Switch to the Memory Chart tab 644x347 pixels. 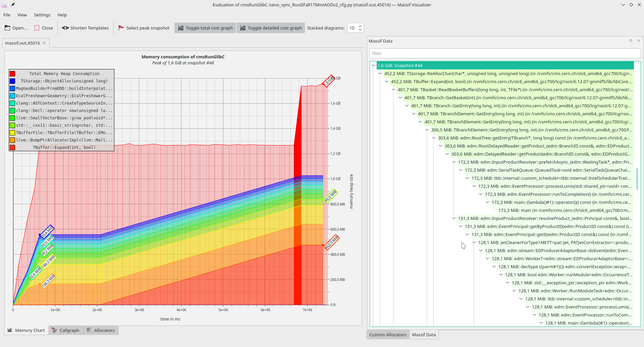[26, 330]
